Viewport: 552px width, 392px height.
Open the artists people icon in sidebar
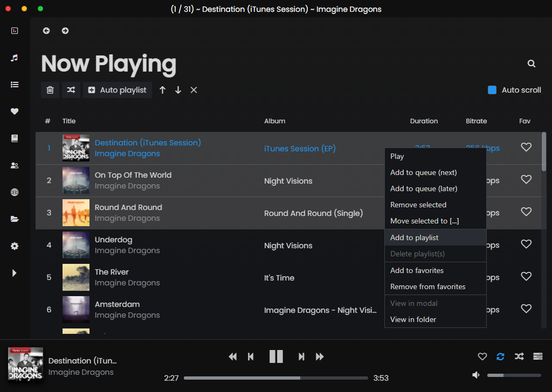(x=15, y=165)
